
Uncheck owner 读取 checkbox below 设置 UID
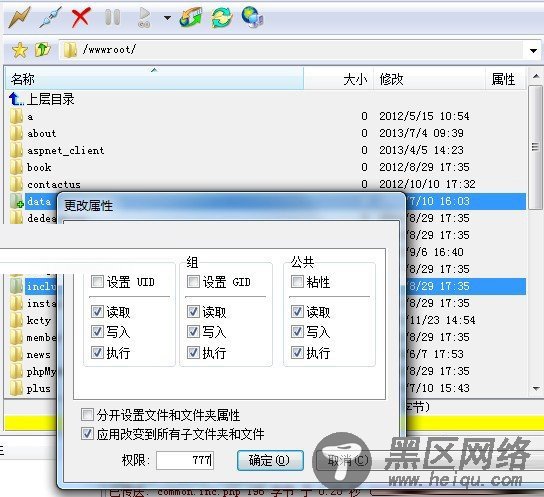click(97, 312)
